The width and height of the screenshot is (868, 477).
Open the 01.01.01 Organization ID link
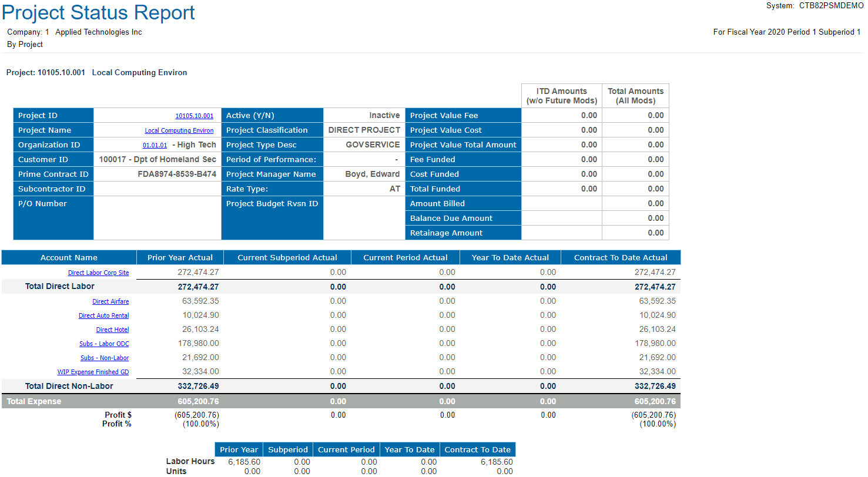pyautogui.click(x=155, y=145)
